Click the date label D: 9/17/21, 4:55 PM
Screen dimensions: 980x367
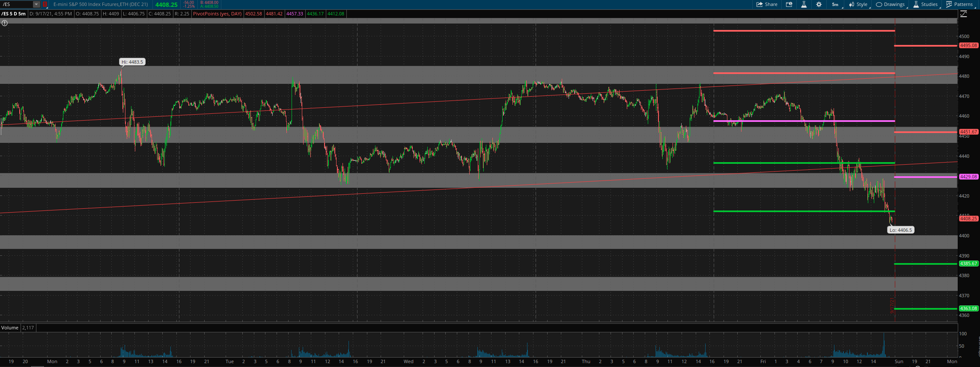(x=51, y=14)
